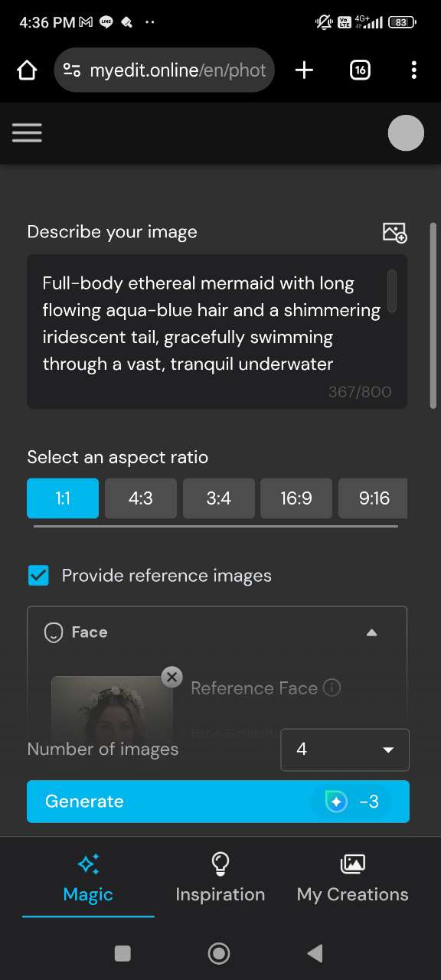Uncheck Provide reference images
Image resolution: width=441 pixels, height=980 pixels.
(38, 575)
